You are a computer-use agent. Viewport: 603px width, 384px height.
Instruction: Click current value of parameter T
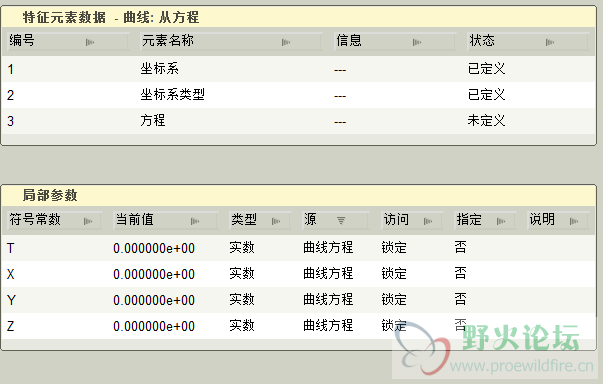(154, 248)
